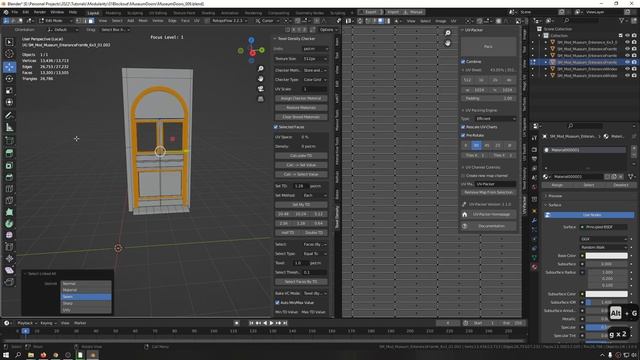Select the Annotate tool

tap(9, 116)
